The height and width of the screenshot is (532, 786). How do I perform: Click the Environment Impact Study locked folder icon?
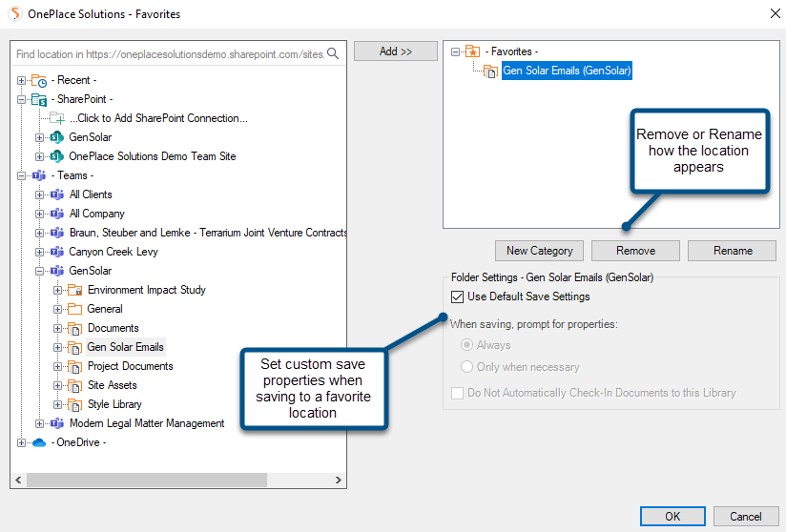click(x=75, y=290)
